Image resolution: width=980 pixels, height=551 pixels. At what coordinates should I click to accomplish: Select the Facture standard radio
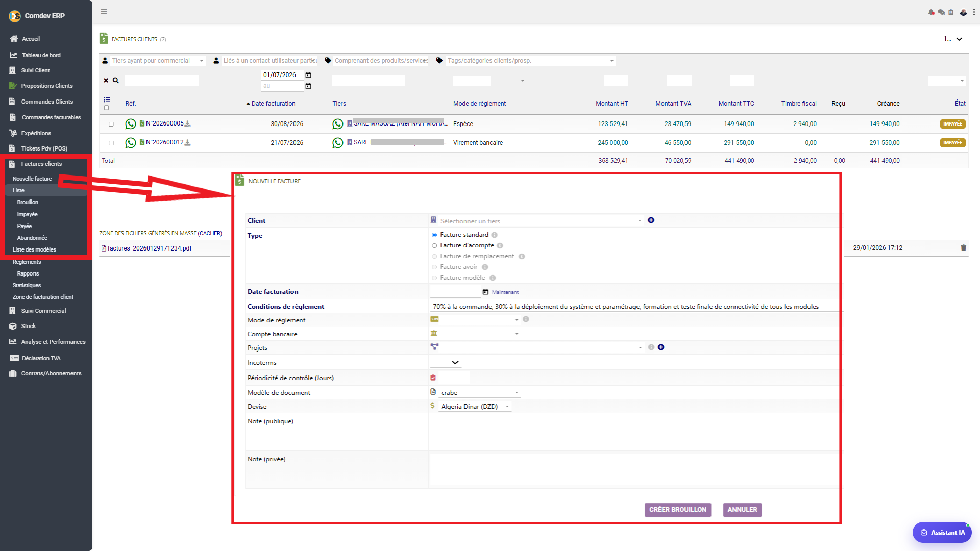[x=435, y=235]
